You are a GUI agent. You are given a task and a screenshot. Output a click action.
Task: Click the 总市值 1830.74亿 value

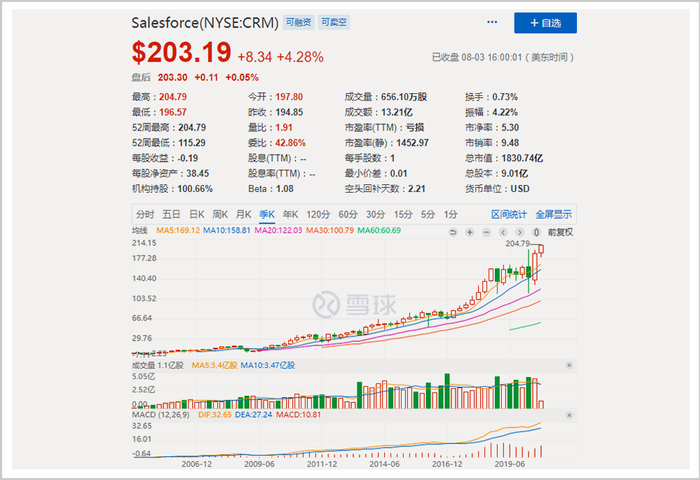(x=522, y=158)
